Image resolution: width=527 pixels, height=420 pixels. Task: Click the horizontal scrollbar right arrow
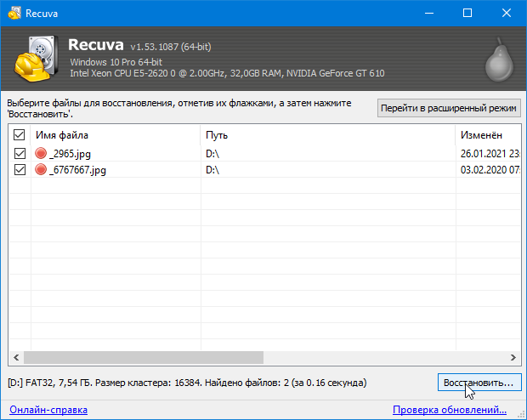513,357
